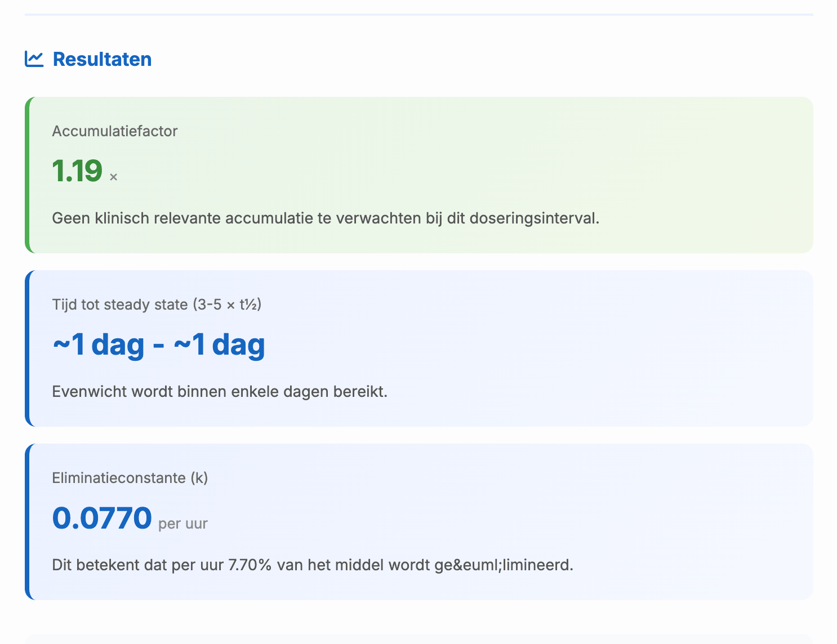Click the 'Geen klinisch relevante accumulatie' message

pos(326,218)
